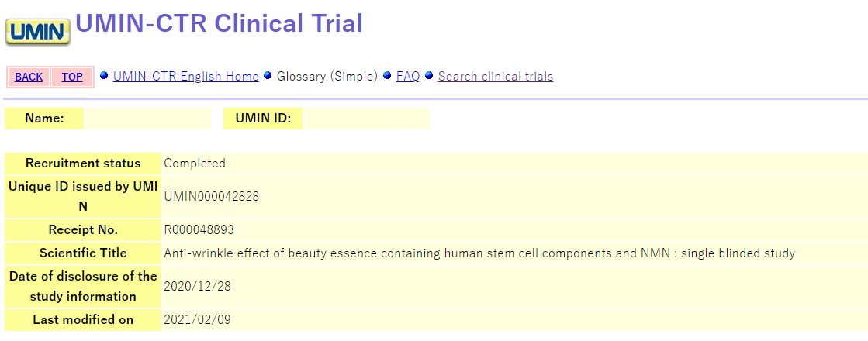Click the blue bullet before Glossary (Simple)

268,75
